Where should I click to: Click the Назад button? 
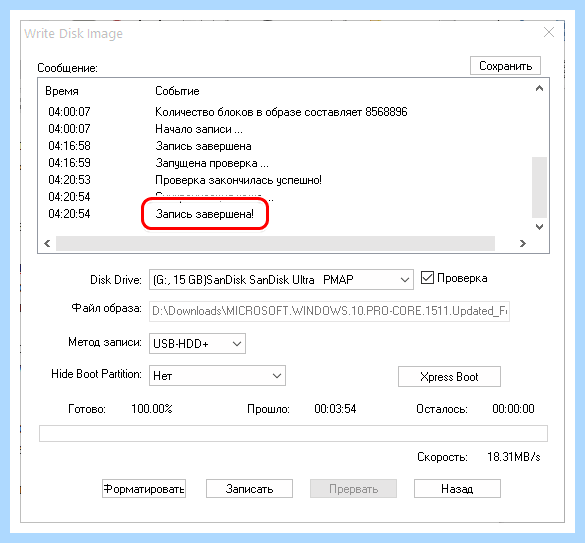click(457, 489)
